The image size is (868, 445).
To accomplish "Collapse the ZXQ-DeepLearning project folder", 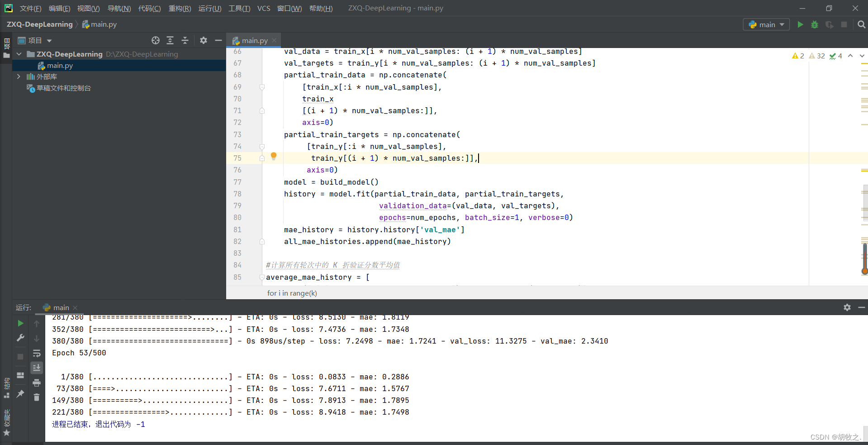I will [x=19, y=54].
